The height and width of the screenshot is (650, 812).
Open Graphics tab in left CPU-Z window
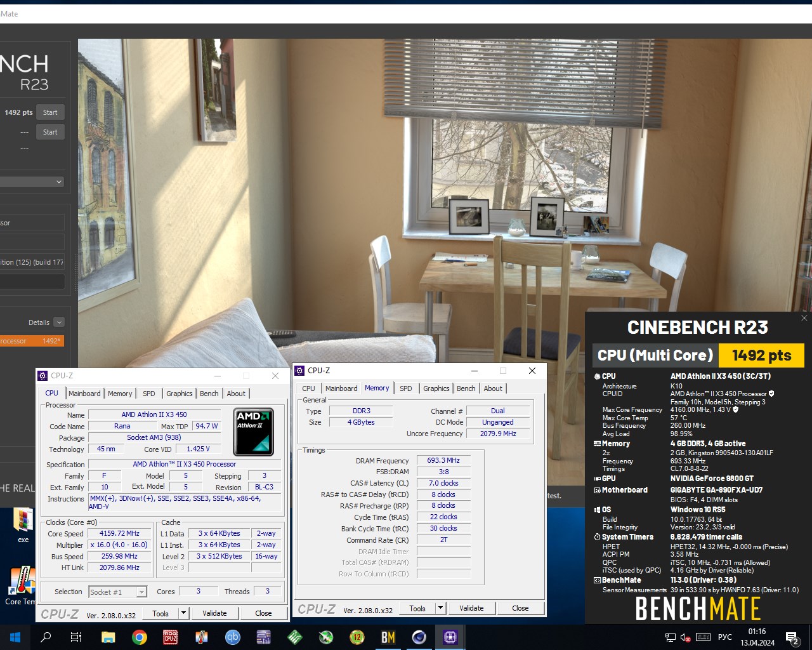(x=180, y=394)
